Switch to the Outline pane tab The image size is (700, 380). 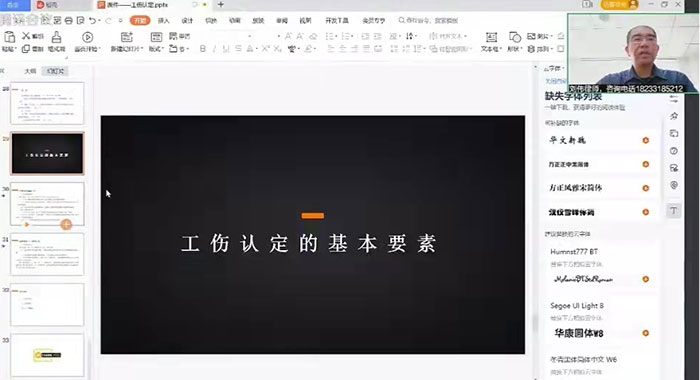pos(30,71)
